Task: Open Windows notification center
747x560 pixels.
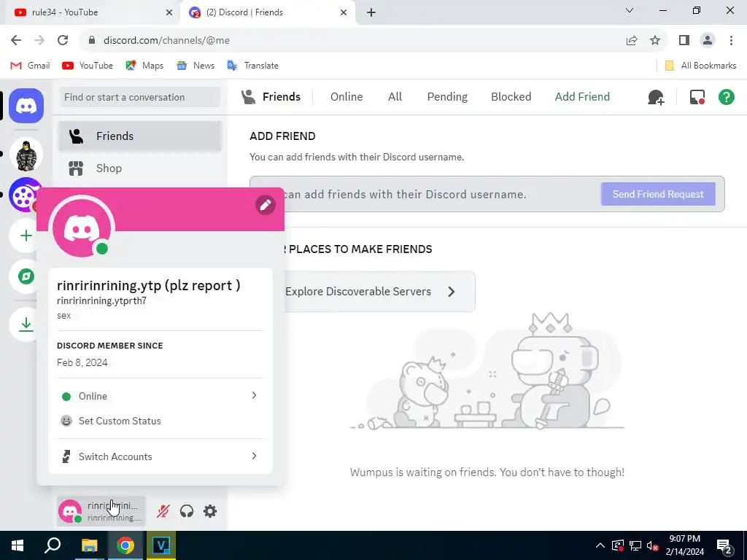Action: 724,545
